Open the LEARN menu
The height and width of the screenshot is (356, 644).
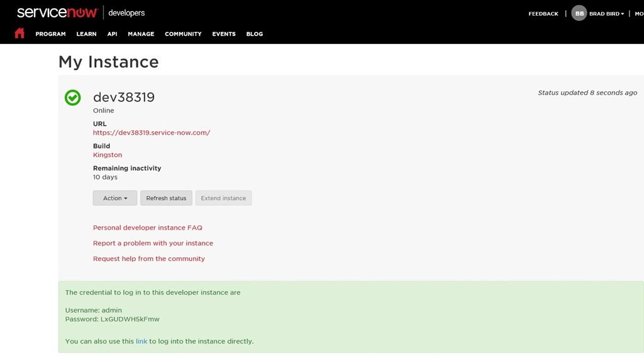(x=86, y=34)
